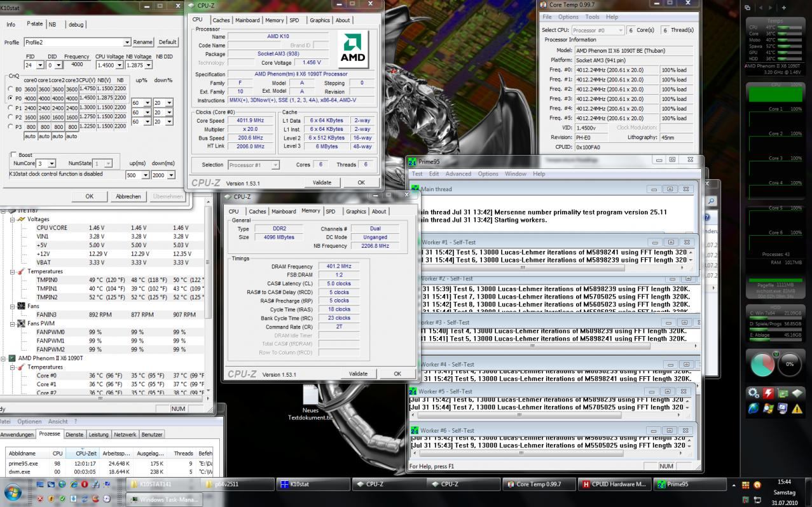Click Abbrechen button in K10stat
Image resolution: width=812 pixels, height=507 pixels.
tap(128, 196)
